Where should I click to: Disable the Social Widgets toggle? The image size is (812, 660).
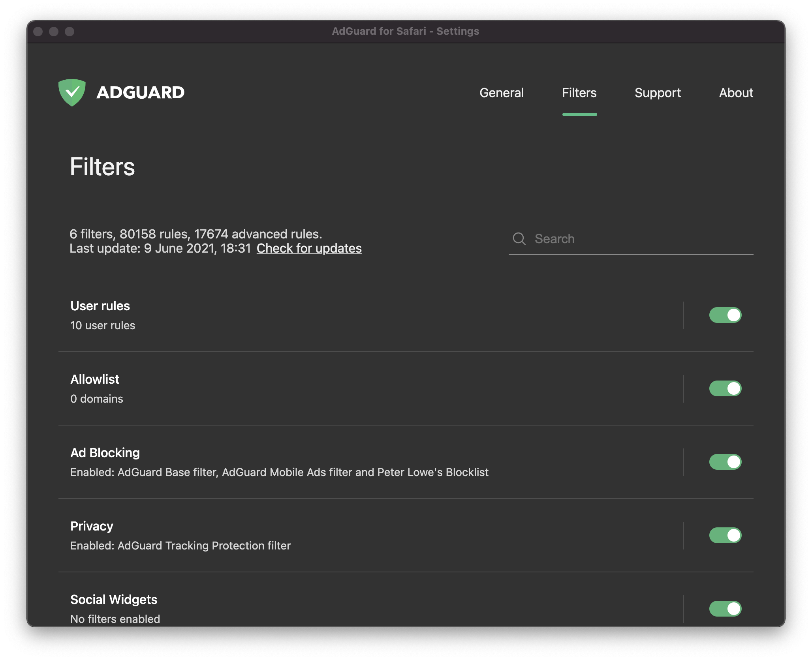(724, 609)
